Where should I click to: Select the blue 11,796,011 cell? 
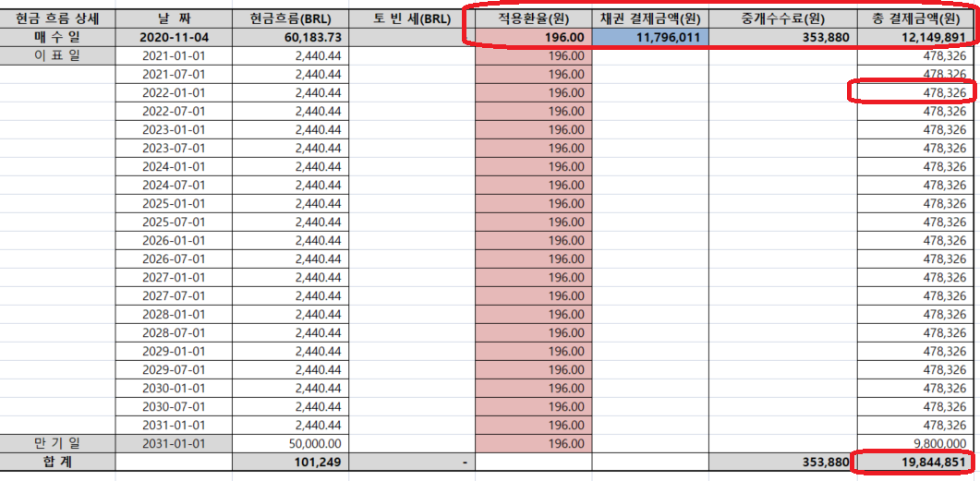[x=650, y=38]
